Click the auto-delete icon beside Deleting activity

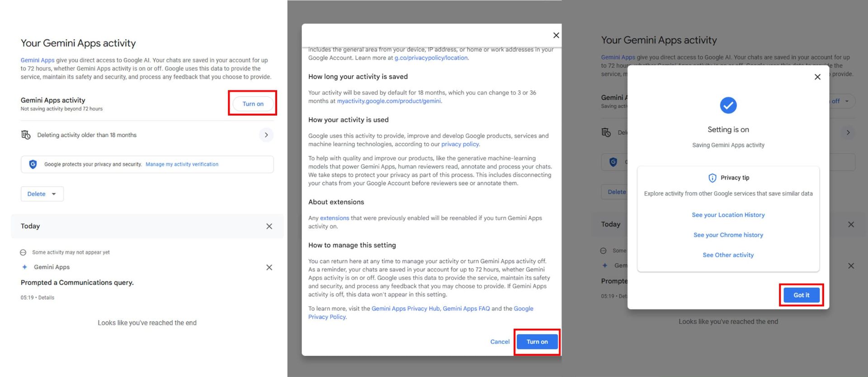coord(26,135)
